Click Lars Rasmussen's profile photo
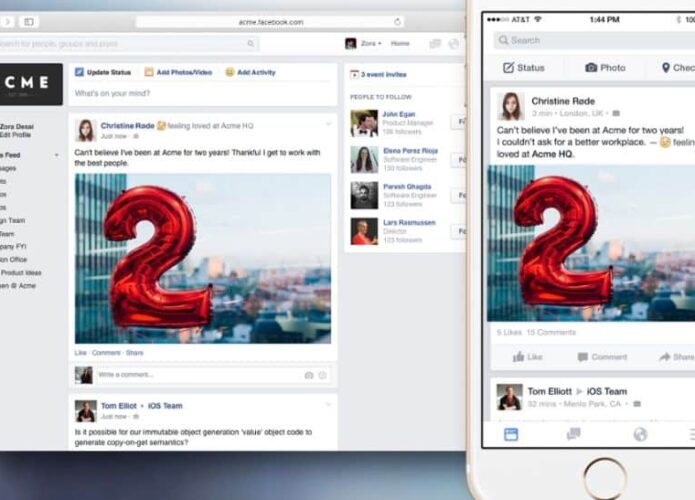This screenshot has width=695, height=500. tap(364, 231)
